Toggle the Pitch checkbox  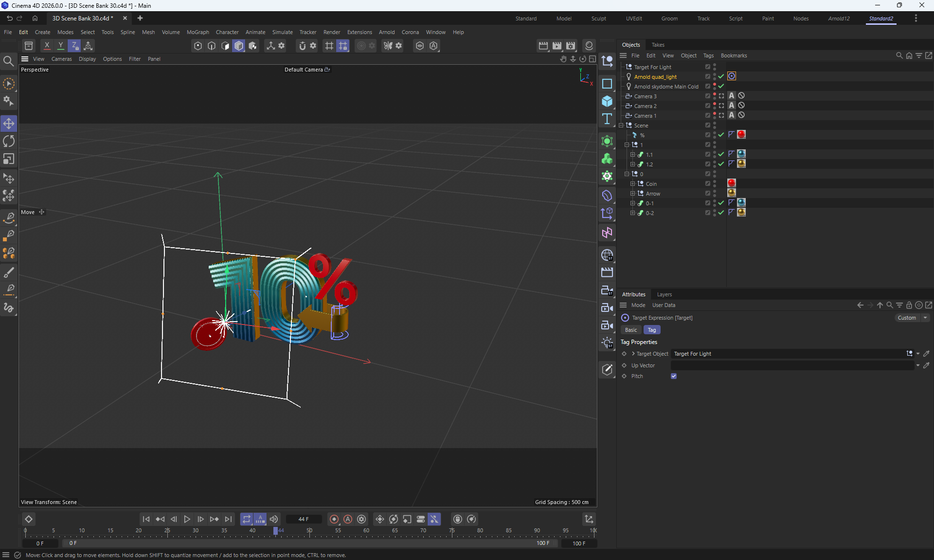pos(674,376)
